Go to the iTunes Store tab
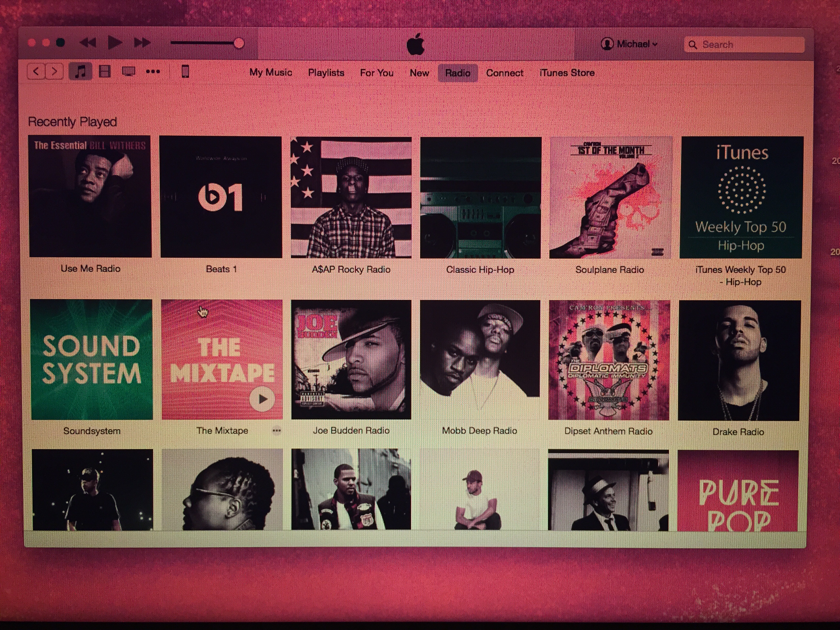 567,73
